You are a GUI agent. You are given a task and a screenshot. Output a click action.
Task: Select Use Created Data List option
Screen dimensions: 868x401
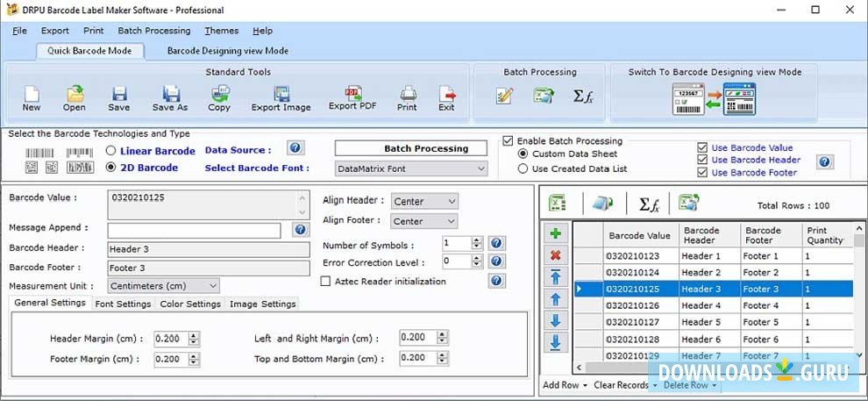[x=523, y=169]
